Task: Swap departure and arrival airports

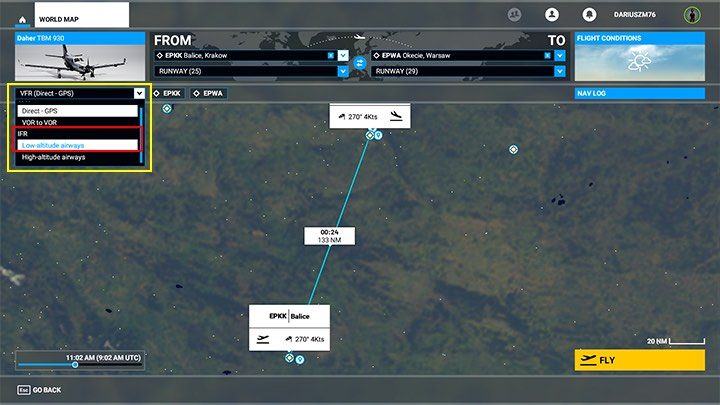Action: click(359, 63)
